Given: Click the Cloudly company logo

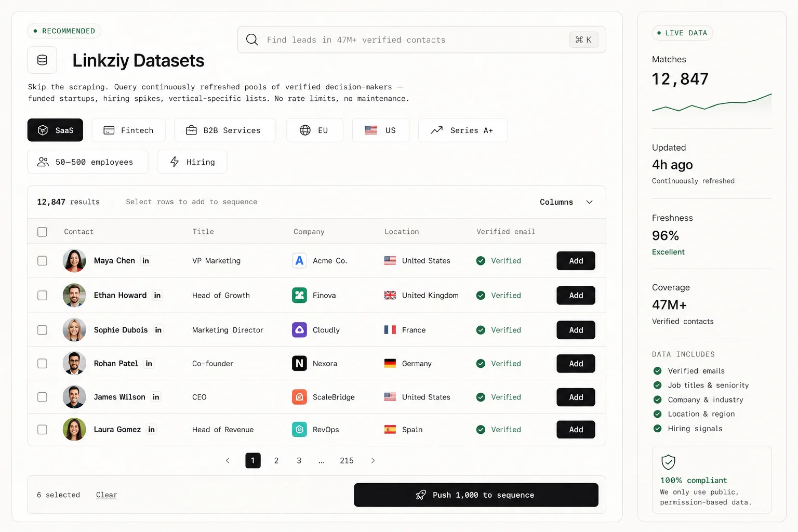Looking at the screenshot, I should [299, 330].
